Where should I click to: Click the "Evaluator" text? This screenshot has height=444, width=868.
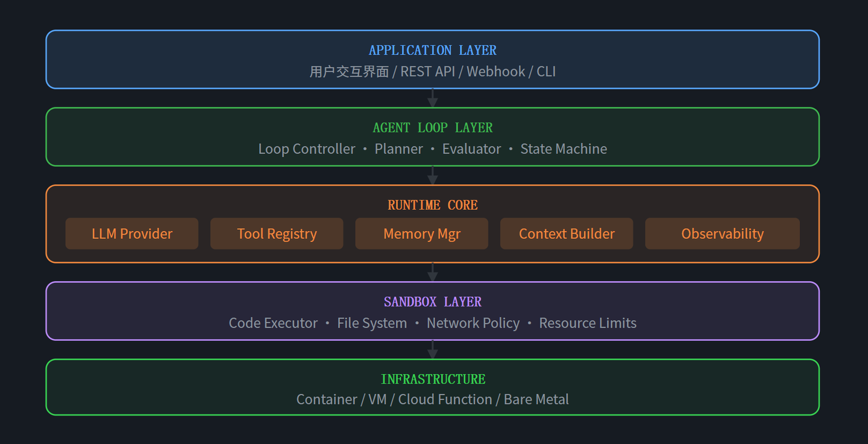(x=471, y=149)
